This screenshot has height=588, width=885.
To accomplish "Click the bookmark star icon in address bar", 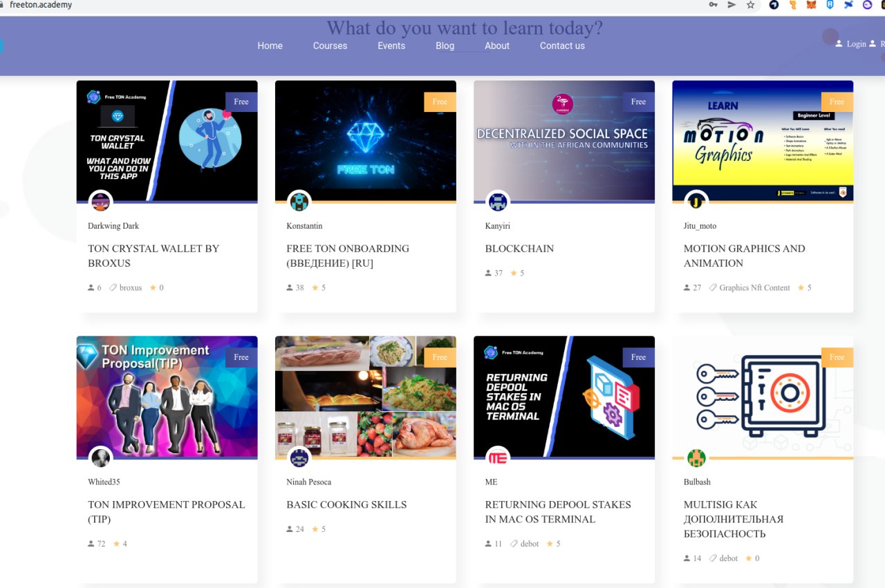I will 750,5.
